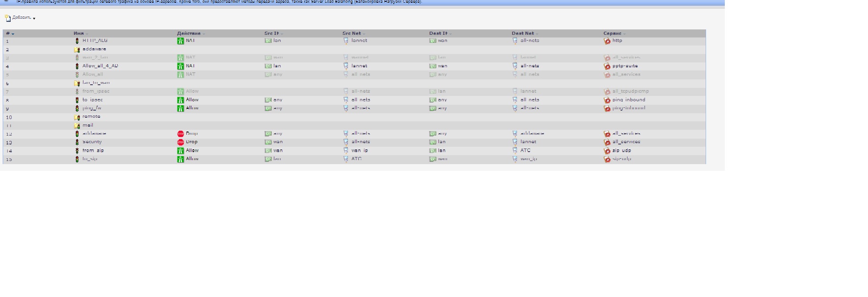Open the to_sip rule name in row 15
This screenshot has width=868, height=297.
[x=90, y=159]
